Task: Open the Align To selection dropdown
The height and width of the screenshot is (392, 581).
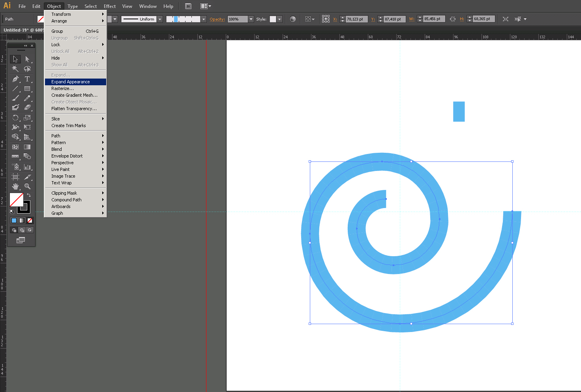Action: (310, 19)
